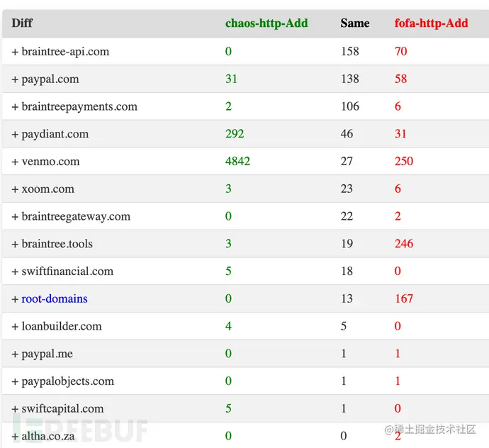This screenshot has width=489, height=448.
Task: Click red value 6 for xoom.com
Action: pyautogui.click(x=398, y=189)
